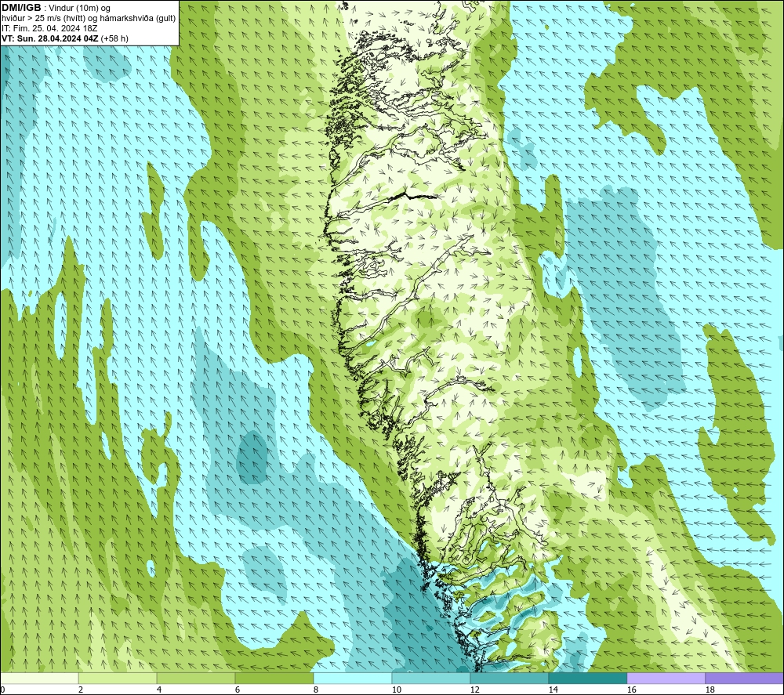
Task: Click the scale label '18' under color bar
Action: [x=710, y=690]
